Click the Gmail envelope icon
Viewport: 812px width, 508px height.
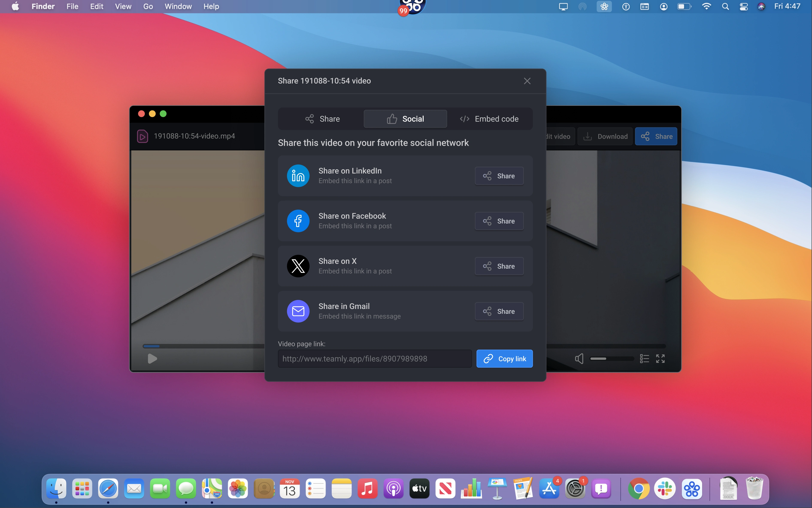click(298, 311)
